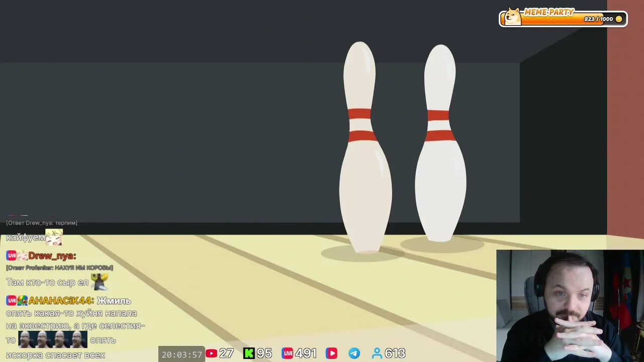Click Drew_nya's avatar badge
644x362 pixels.
pos(22,256)
